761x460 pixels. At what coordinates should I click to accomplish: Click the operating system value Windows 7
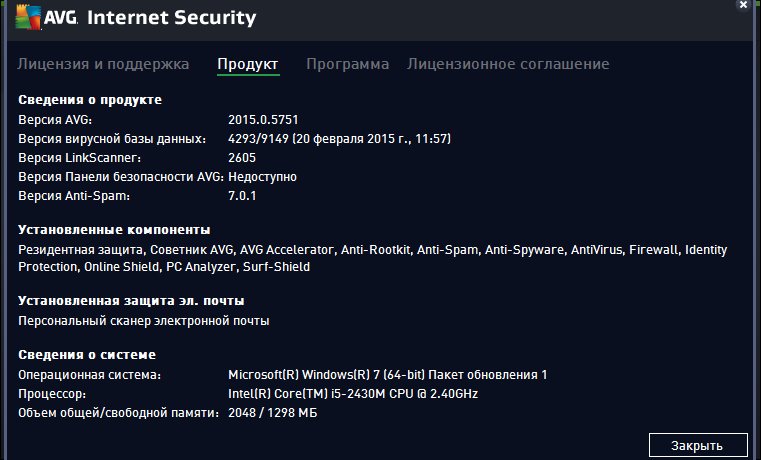[387, 375]
